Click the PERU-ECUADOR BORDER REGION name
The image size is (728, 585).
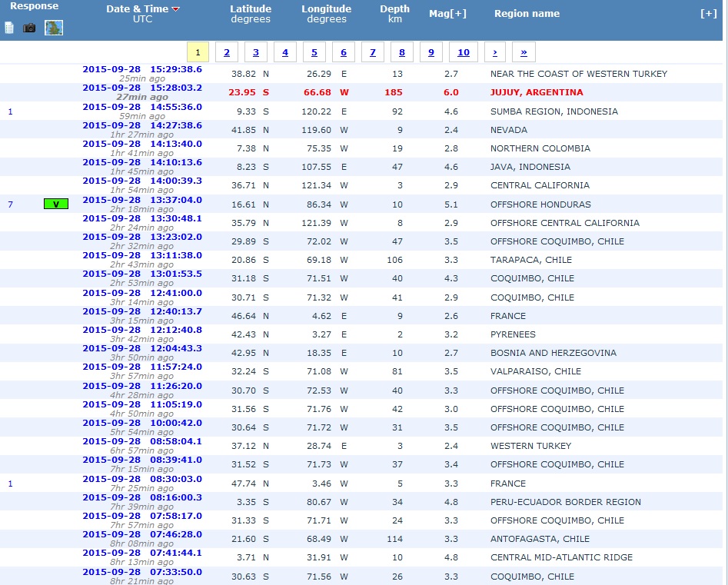coord(566,502)
